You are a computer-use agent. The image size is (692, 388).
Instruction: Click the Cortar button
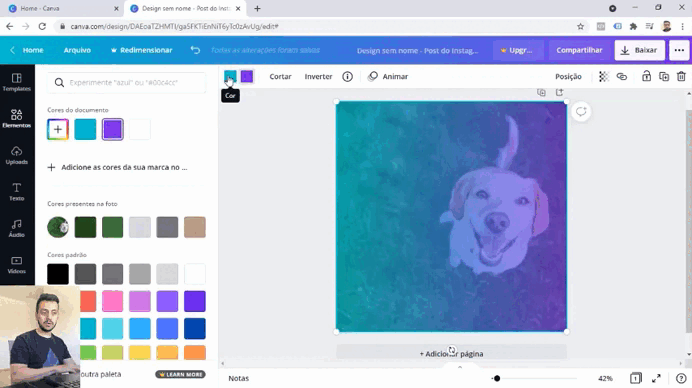[x=280, y=76]
